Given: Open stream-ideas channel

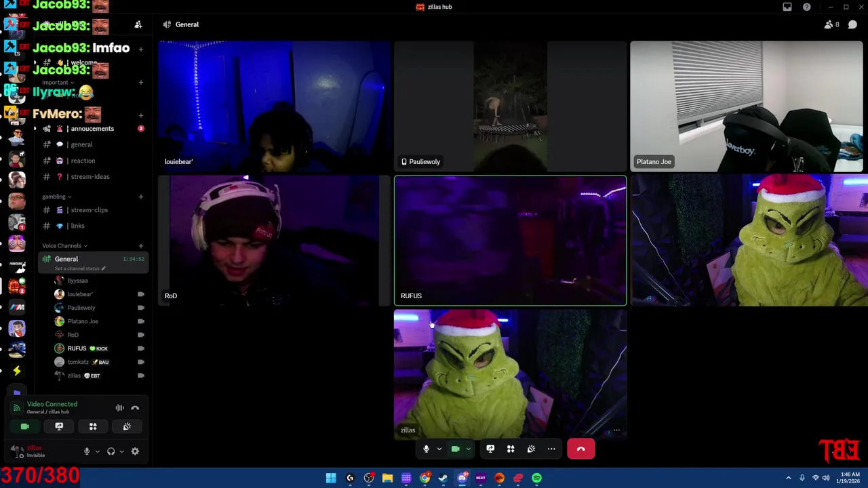Looking at the screenshot, I should click(x=92, y=177).
